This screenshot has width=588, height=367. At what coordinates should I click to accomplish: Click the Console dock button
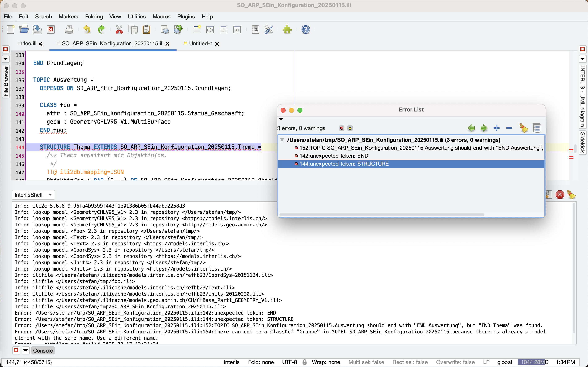click(43, 350)
